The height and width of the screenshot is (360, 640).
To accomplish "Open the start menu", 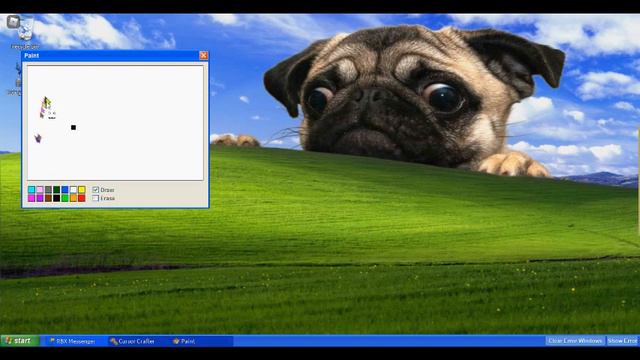I will point(20,341).
